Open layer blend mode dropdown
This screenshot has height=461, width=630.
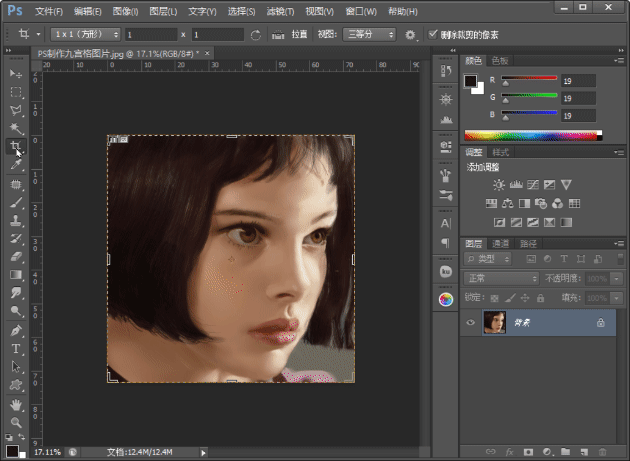[501, 278]
